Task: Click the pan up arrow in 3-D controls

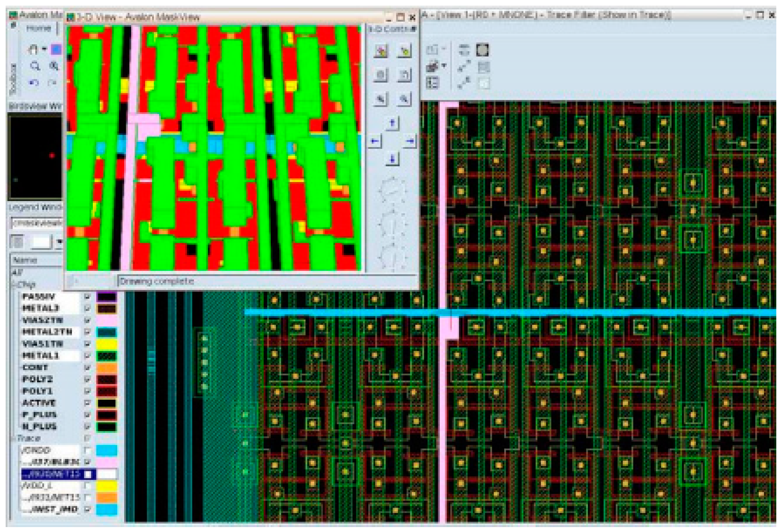Action: (x=392, y=123)
